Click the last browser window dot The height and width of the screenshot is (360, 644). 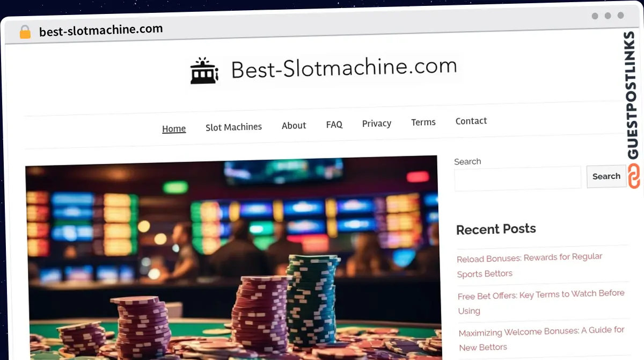click(620, 16)
